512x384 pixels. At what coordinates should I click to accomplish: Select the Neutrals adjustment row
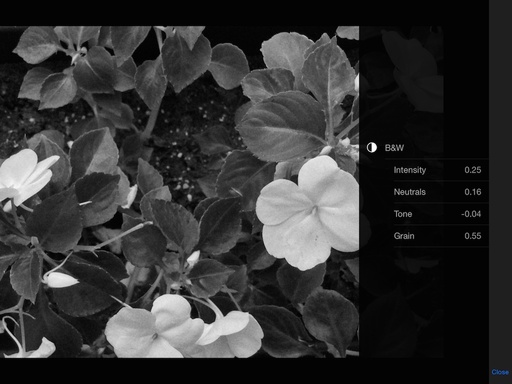tap(441, 192)
